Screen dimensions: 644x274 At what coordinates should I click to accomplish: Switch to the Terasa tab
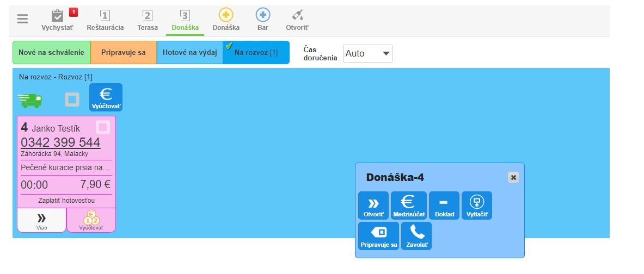[148, 21]
